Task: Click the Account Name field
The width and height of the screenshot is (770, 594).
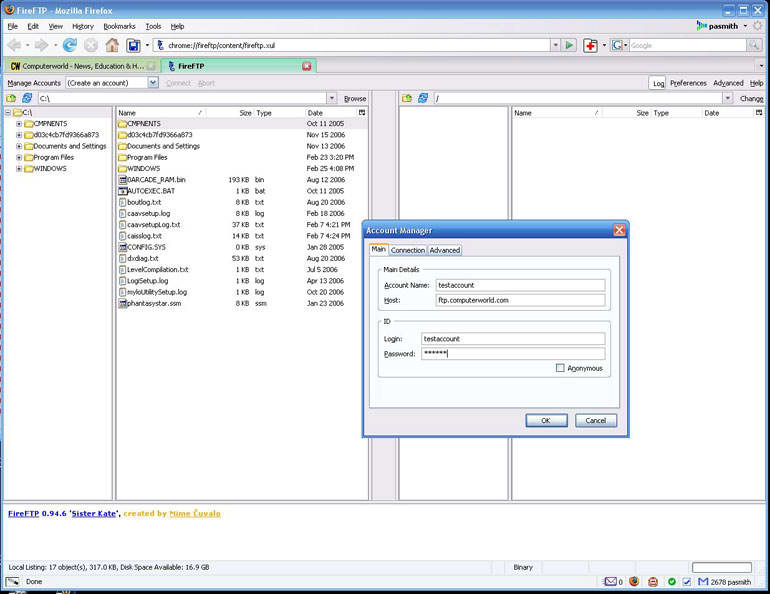Action: (521, 285)
